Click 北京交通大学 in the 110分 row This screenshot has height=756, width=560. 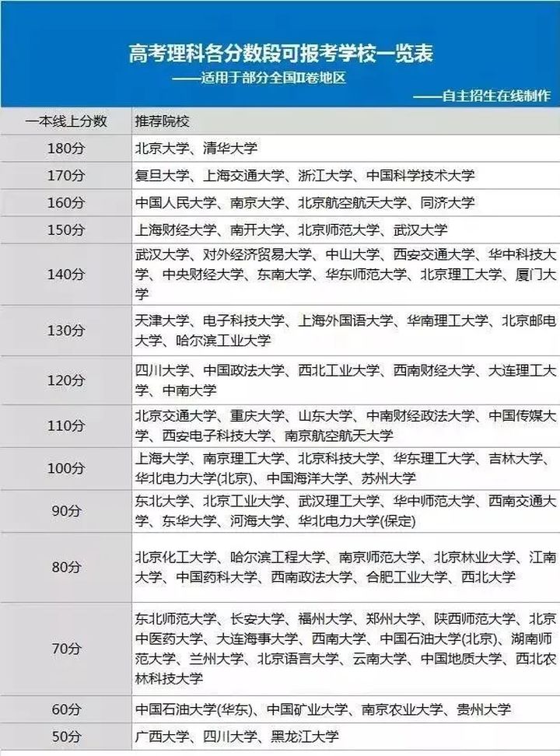pos(176,415)
